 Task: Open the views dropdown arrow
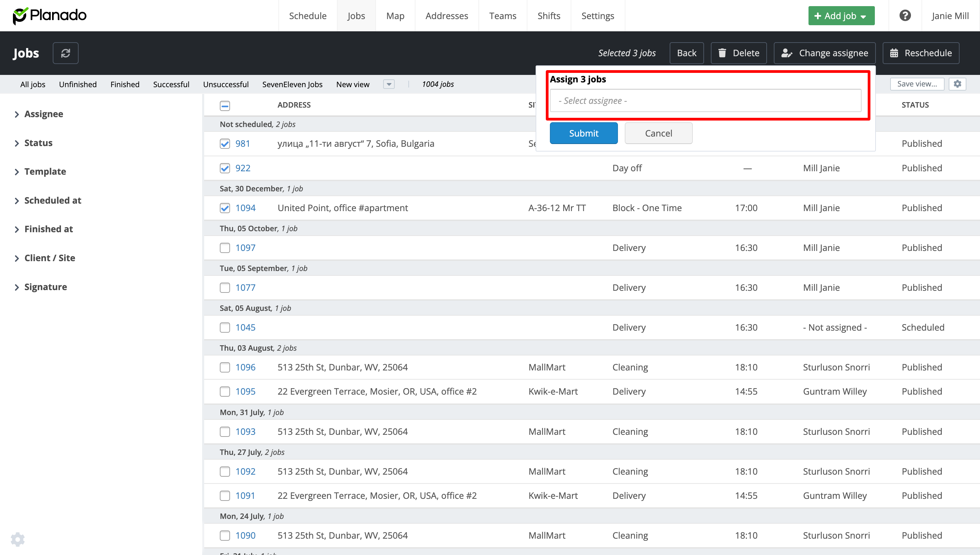tap(389, 84)
